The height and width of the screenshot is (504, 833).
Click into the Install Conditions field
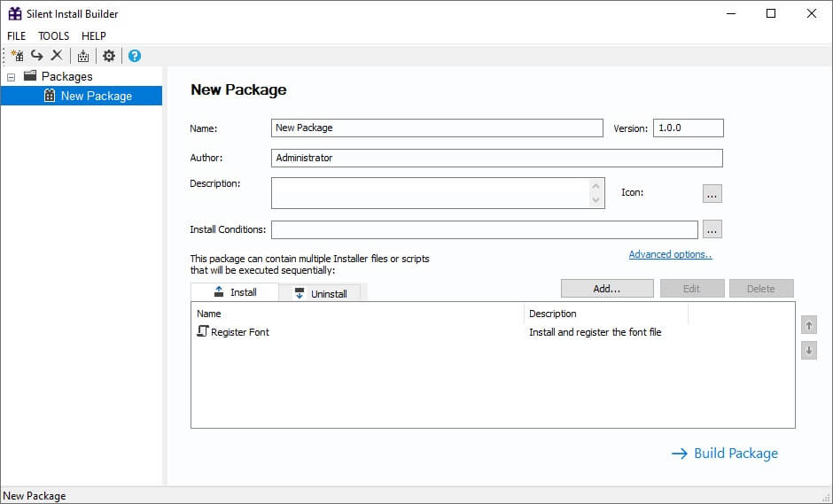coord(485,229)
